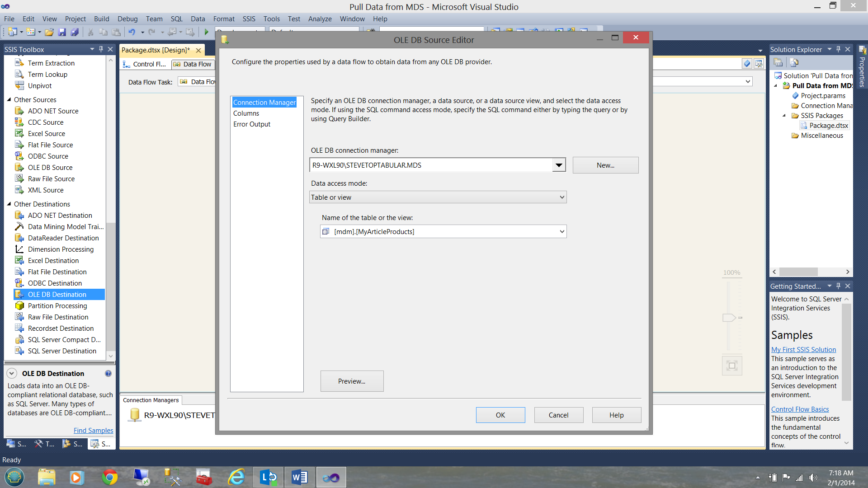Select the Columns page in editor

(246, 113)
